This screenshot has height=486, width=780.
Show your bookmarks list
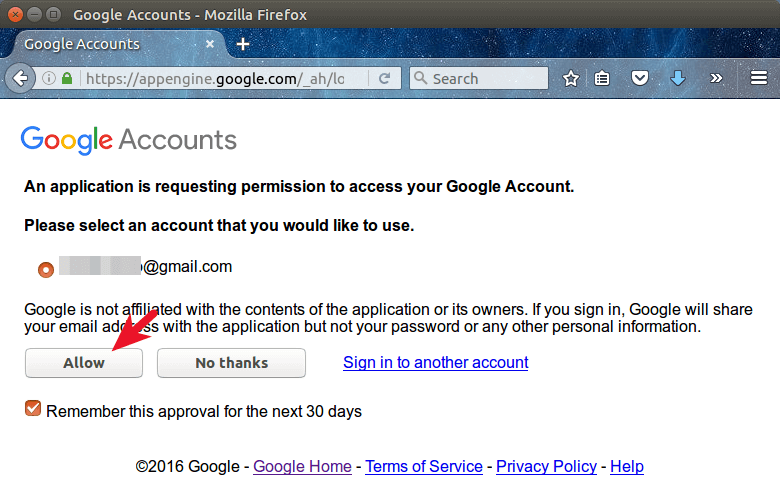coord(602,78)
